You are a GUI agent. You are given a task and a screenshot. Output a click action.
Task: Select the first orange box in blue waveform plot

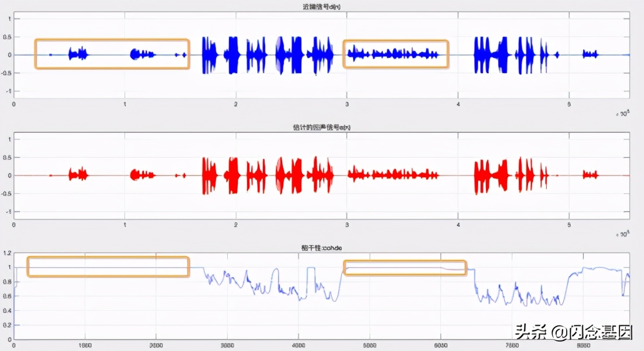coord(112,54)
